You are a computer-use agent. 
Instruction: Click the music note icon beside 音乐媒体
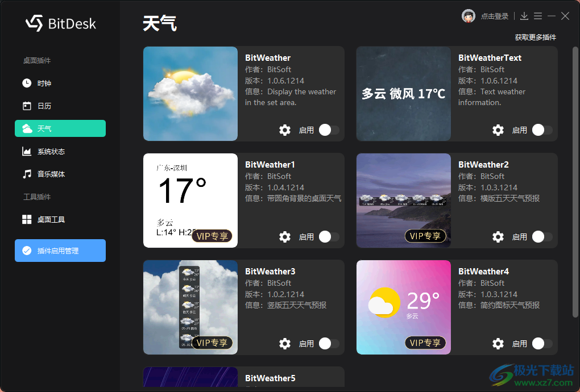[27, 174]
